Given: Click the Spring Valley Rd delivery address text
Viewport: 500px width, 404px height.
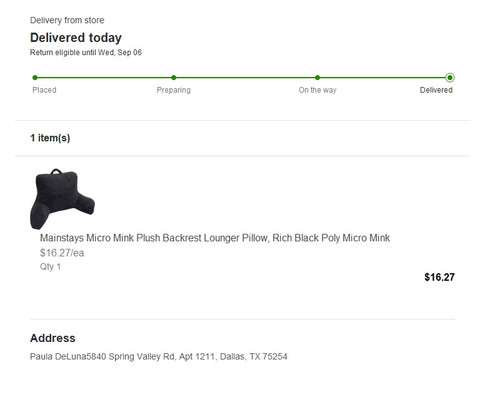Looking at the screenshot, I should coord(158,357).
